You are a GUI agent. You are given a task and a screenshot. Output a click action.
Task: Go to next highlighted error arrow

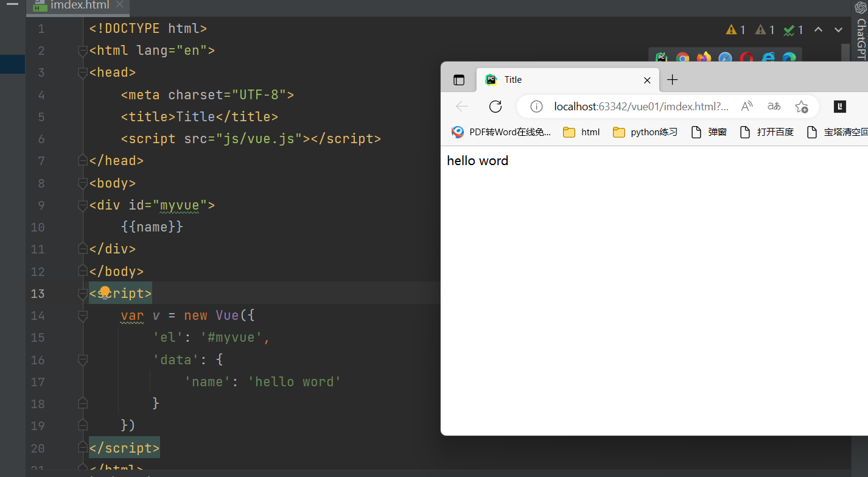click(x=838, y=29)
